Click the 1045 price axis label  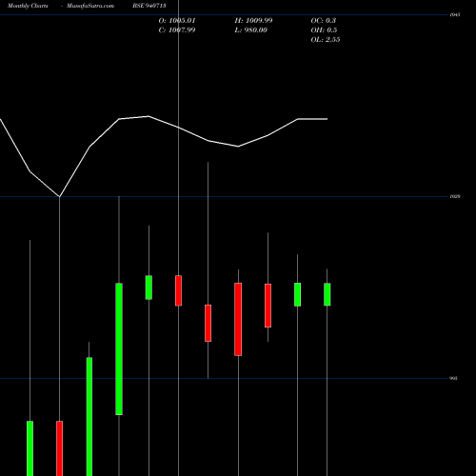455,14
